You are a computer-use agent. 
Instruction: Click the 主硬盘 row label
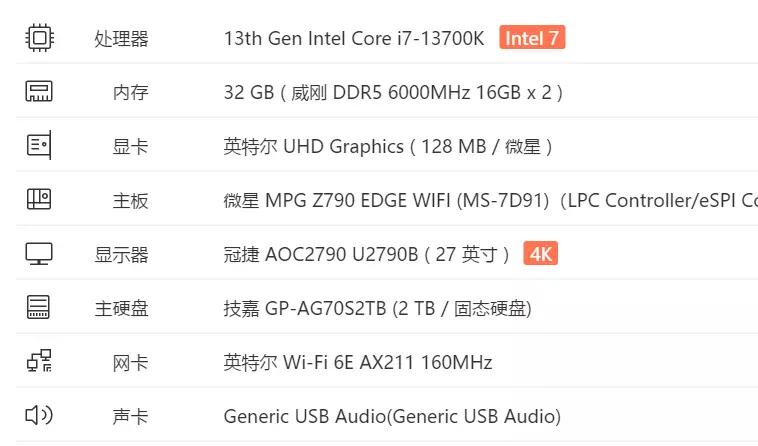(121, 308)
